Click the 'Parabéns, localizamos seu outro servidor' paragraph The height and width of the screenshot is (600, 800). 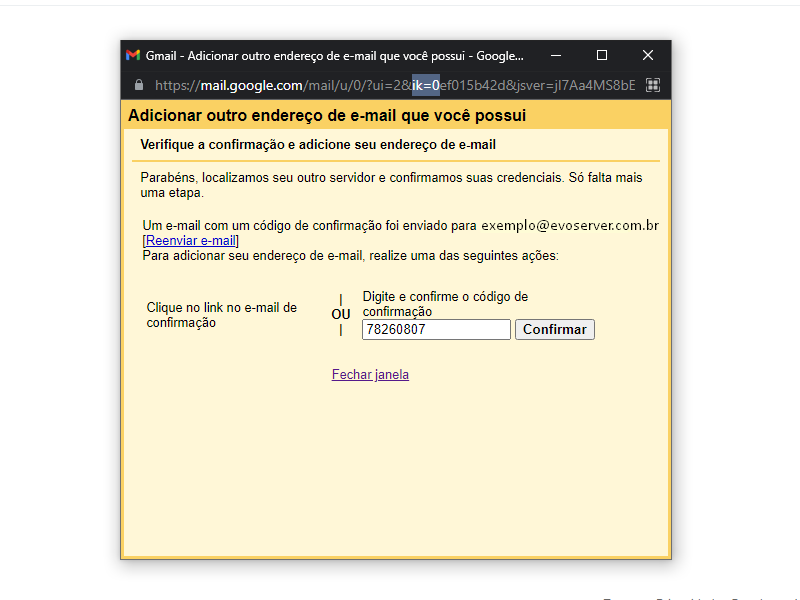point(391,185)
